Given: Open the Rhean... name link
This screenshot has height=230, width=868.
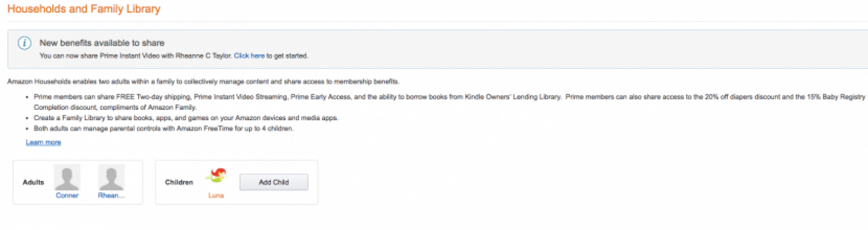Looking at the screenshot, I should point(111,196).
